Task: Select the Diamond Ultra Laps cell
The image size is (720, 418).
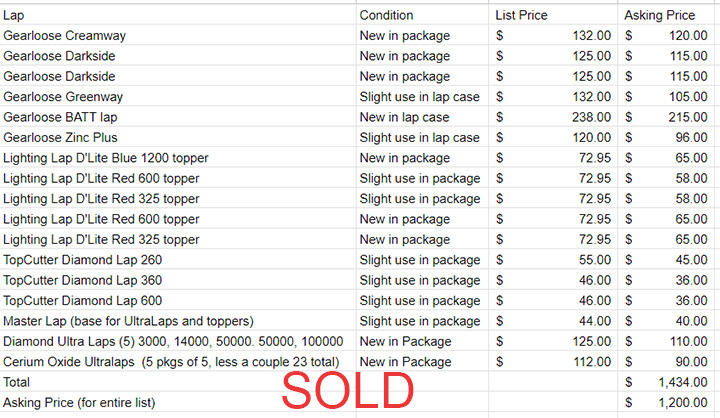Action: click(170, 341)
